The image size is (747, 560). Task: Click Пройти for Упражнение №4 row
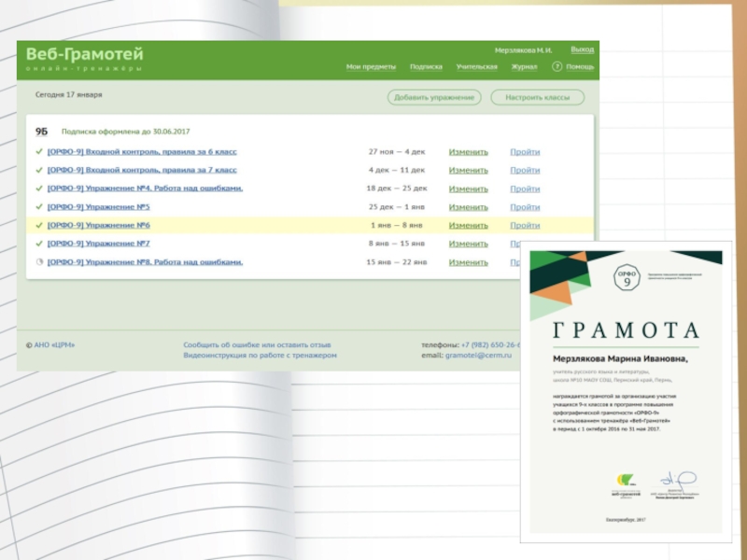(525, 189)
